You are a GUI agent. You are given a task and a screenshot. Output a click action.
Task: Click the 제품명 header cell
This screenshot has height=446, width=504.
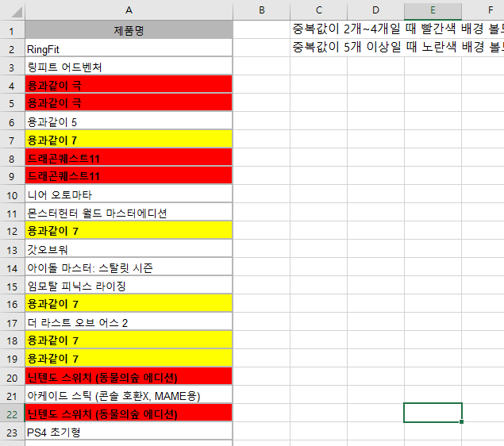click(129, 30)
